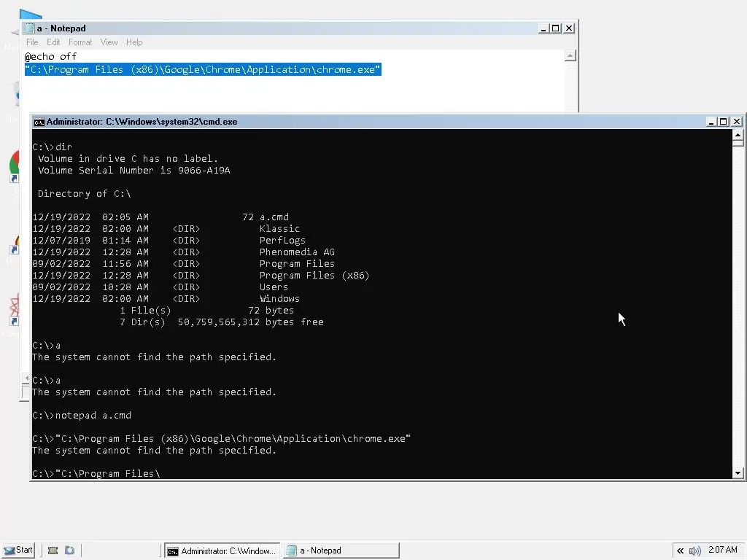Image resolution: width=747 pixels, height=560 pixels.
Task: Click the Start button
Action: coord(18,551)
